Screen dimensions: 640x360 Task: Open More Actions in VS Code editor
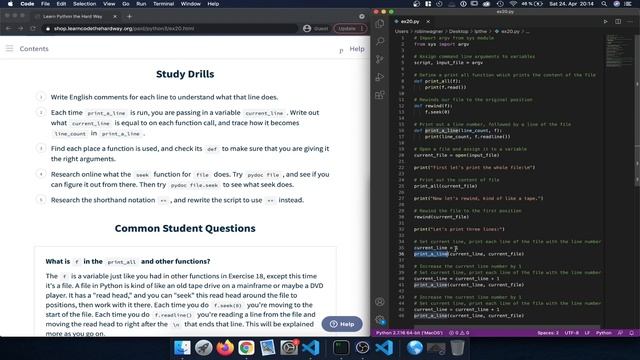click(x=631, y=21)
